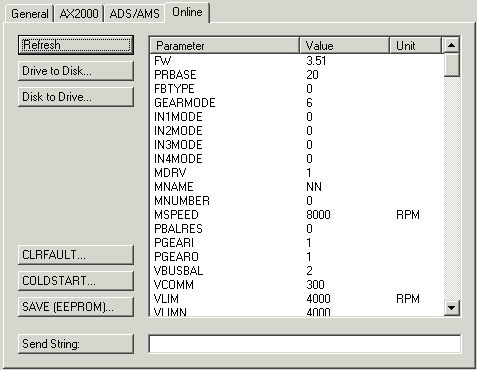This screenshot has width=477, height=370.
Task: Click the SAVE (EEPROM) button
Action: [x=76, y=307]
